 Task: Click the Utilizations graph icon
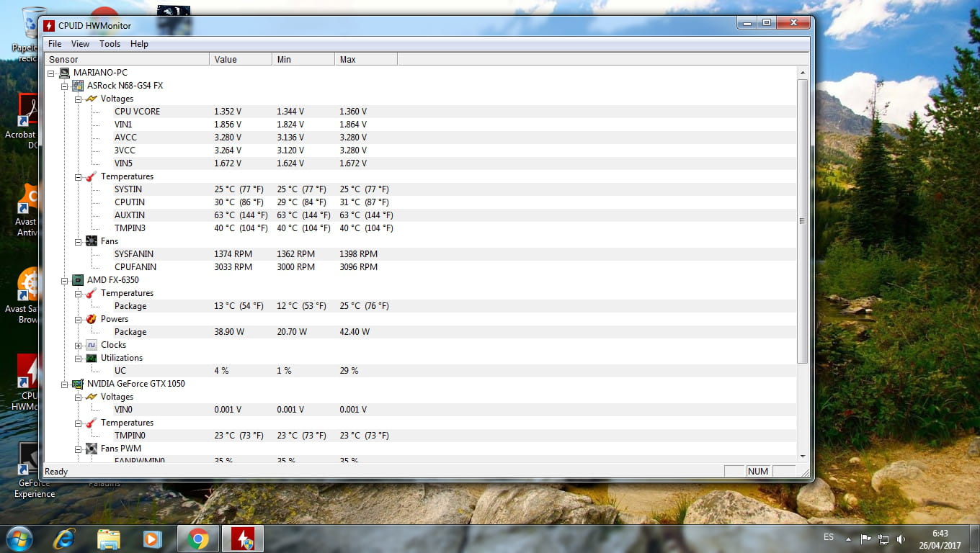(92, 358)
